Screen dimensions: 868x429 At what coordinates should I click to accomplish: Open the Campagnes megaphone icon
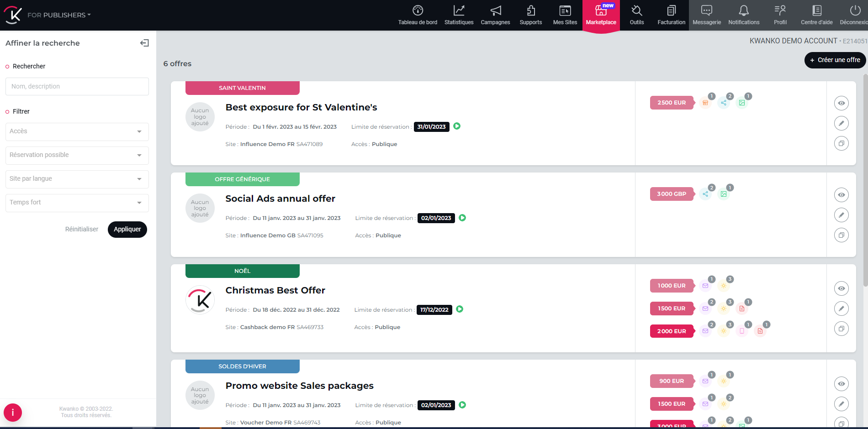pyautogui.click(x=495, y=11)
